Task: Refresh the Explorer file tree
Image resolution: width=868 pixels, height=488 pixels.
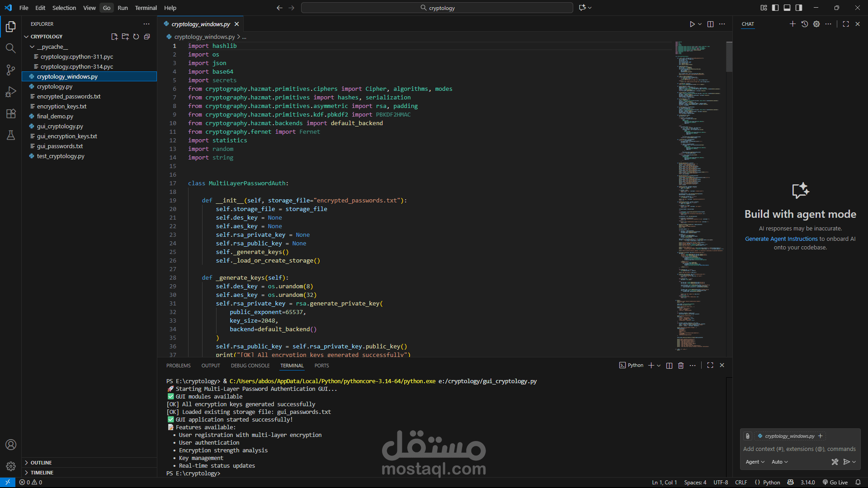Action: 136,37
